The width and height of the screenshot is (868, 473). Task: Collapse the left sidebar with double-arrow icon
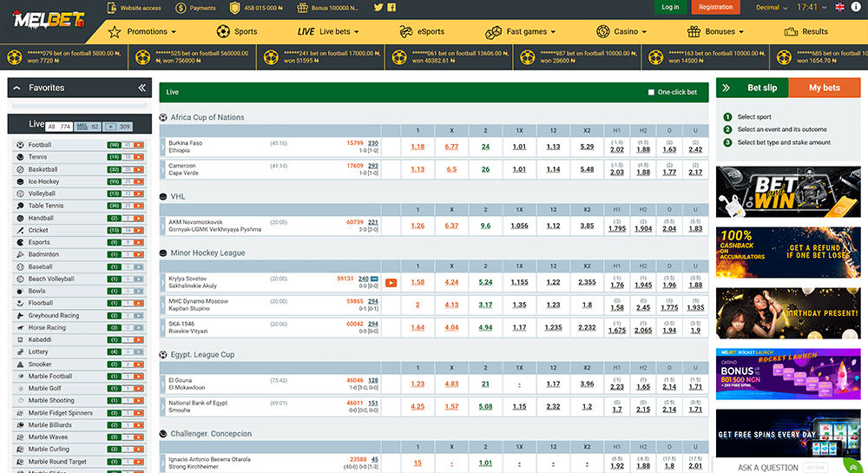pos(142,88)
